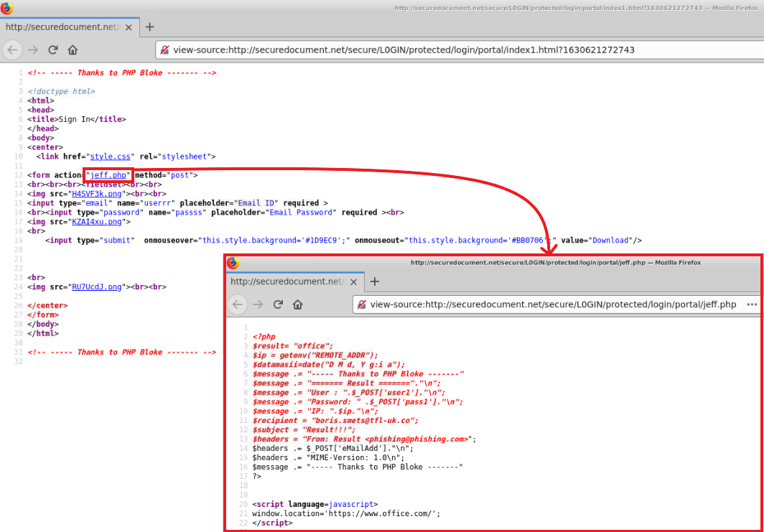Open the style.css link in source
This screenshot has width=764, height=532.
(111, 157)
